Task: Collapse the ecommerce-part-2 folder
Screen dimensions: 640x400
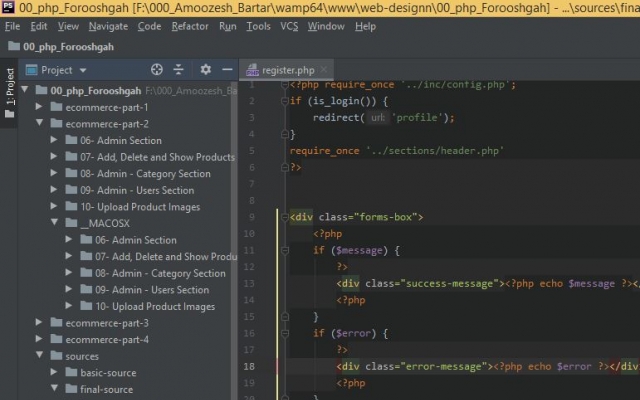Action: click(40, 122)
